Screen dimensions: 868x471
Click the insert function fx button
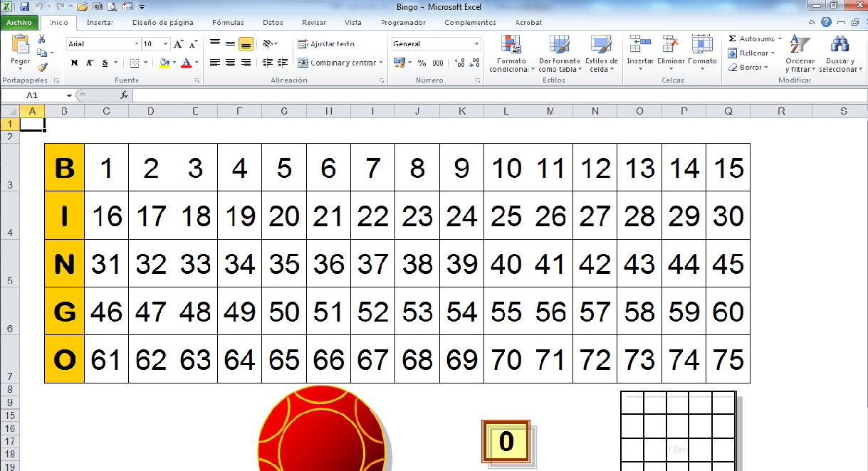click(x=124, y=95)
